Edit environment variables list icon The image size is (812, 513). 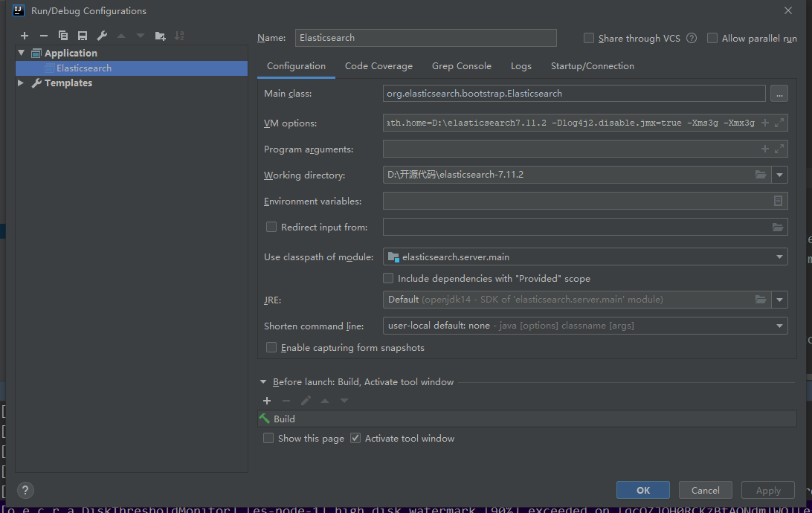[x=778, y=201]
